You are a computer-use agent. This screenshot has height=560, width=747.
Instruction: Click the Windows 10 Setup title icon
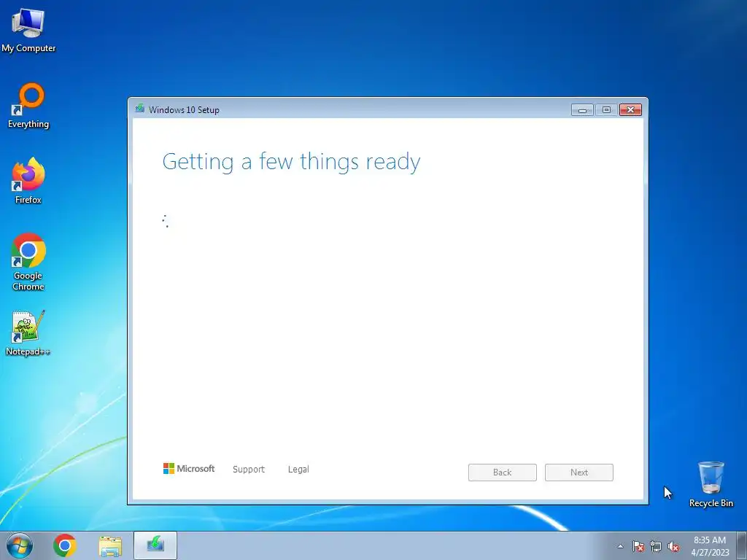(x=139, y=109)
